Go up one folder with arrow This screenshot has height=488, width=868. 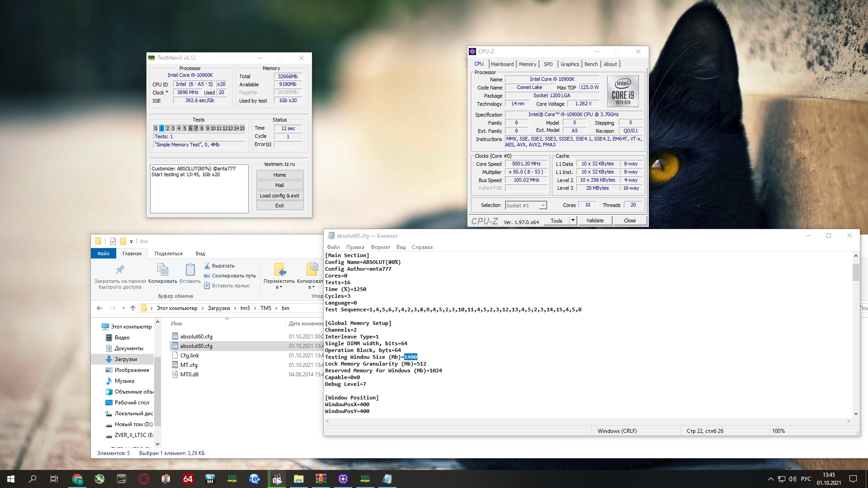tap(132, 308)
